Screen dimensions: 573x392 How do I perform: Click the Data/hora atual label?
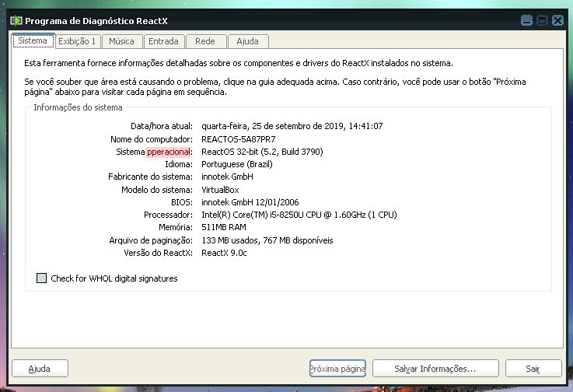pyautogui.click(x=162, y=126)
